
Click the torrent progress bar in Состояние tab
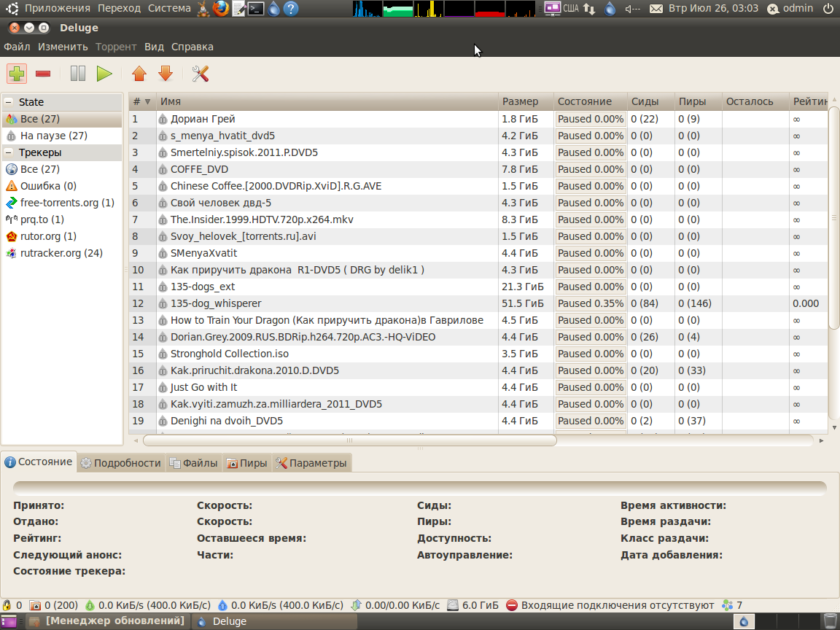click(419, 488)
